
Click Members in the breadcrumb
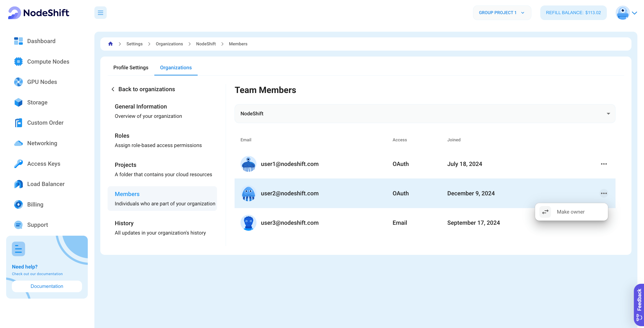pyautogui.click(x=238, y=44)
